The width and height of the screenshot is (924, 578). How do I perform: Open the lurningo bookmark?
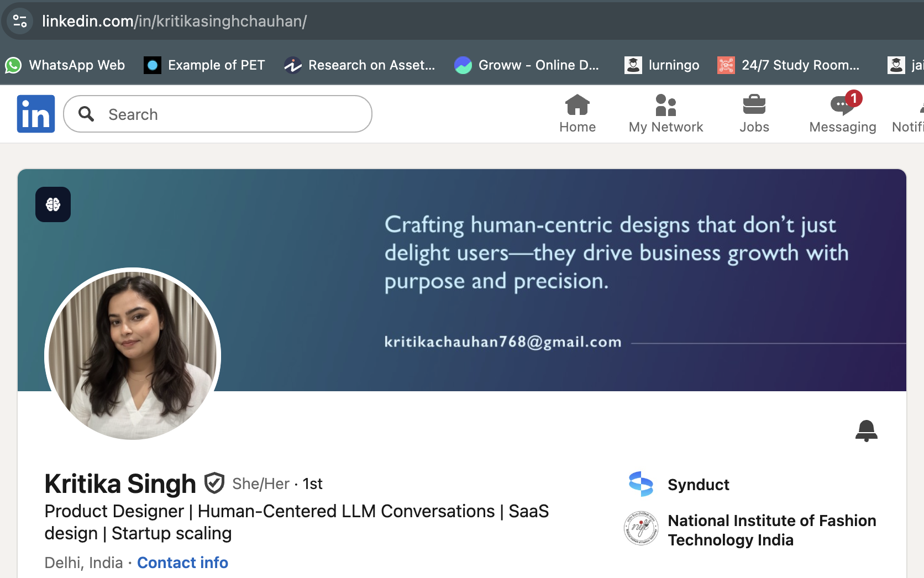(x=661, y=65)
